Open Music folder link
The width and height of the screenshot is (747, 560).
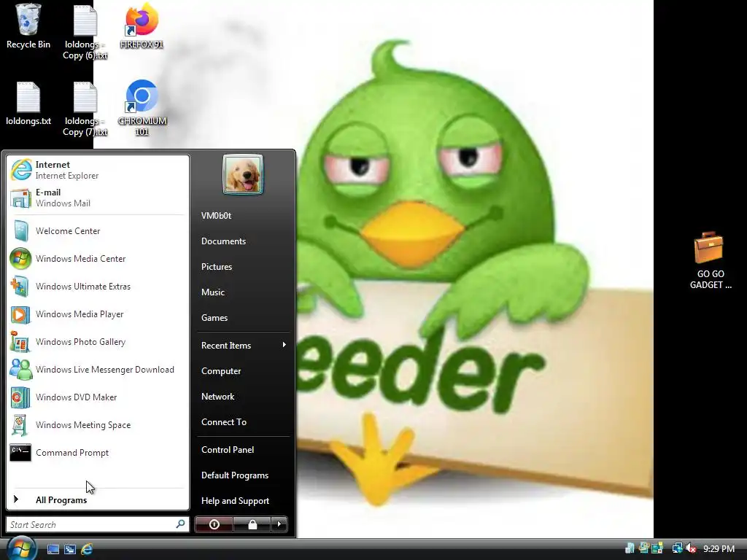coord(243,292)
